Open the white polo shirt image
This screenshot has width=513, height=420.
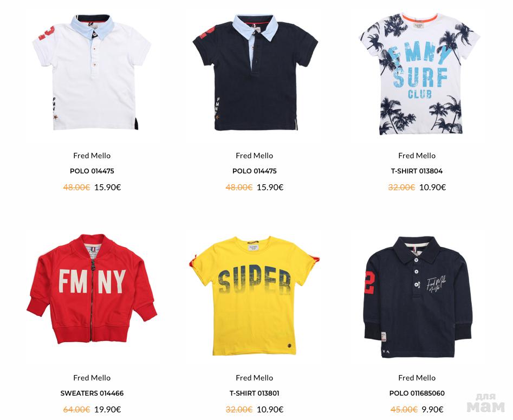92,72
